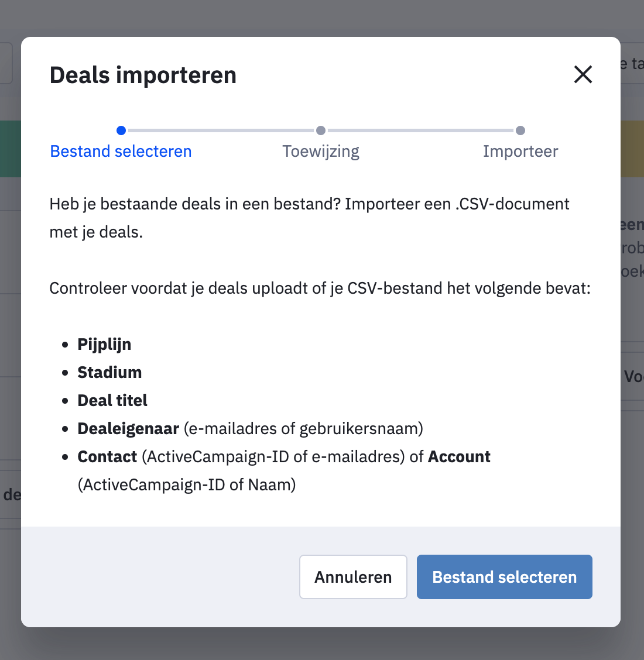
Task: Click the Deal titel list item
Action: pyautogui.click(x=112, y=400)
